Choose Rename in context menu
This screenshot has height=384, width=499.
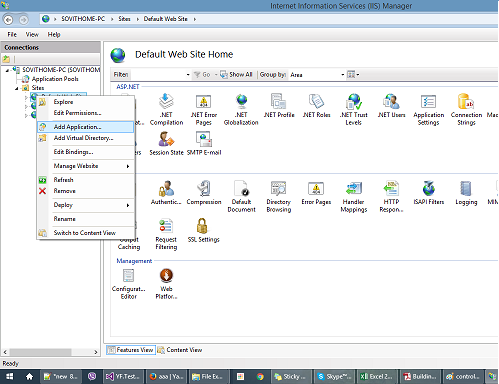click(x=86, y=219)
